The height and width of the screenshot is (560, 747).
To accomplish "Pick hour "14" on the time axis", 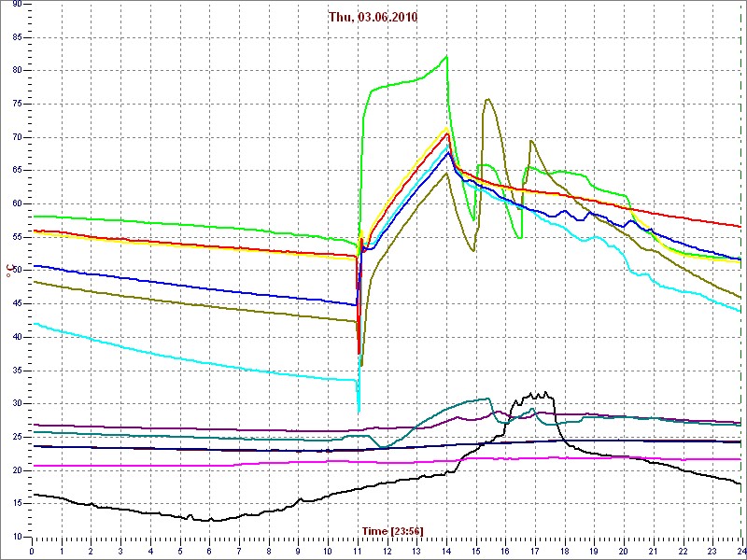I will [445, 552].
